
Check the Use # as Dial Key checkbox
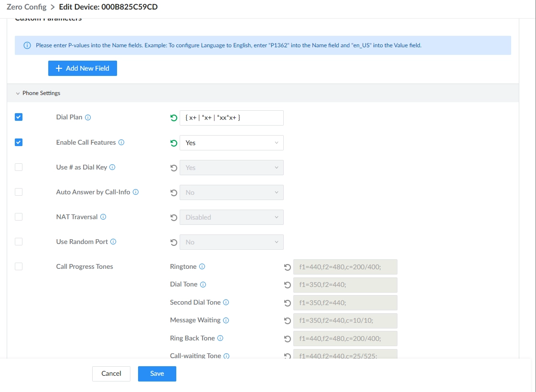click(x=19, y=167)
